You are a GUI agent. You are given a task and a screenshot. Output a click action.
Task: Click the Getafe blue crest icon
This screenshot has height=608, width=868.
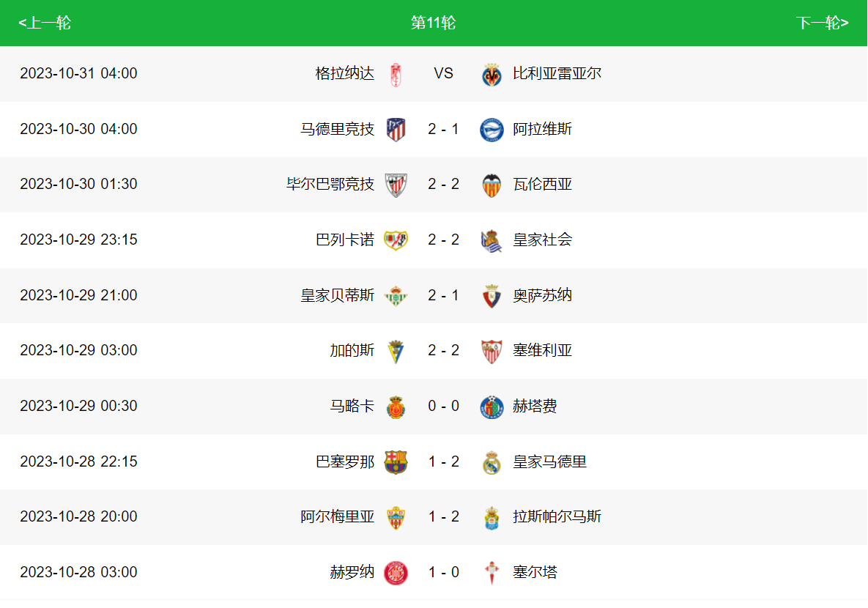coord(492,407)
